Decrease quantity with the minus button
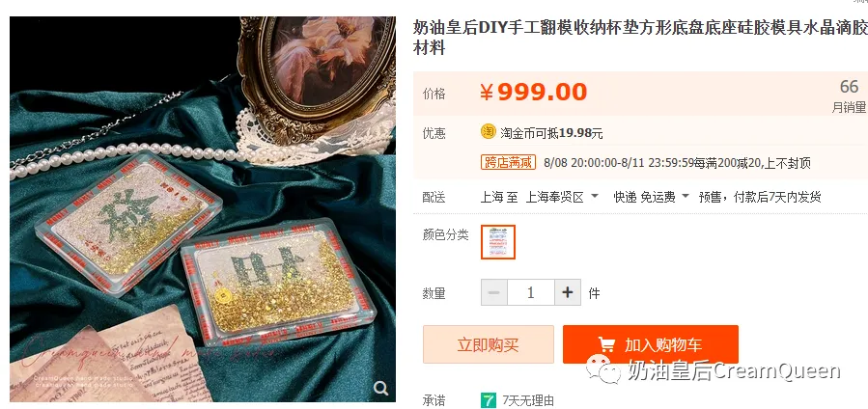 (x=494, y=292)
